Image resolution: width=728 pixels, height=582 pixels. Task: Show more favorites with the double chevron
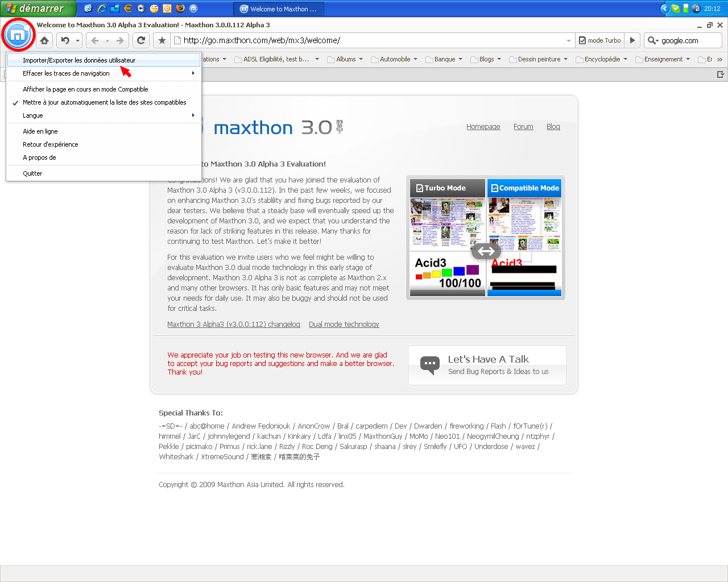tap(720, 59)
